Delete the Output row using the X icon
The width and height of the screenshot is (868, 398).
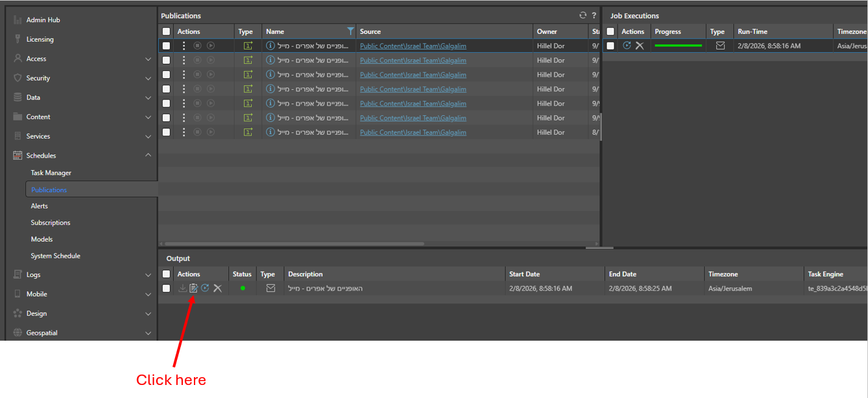[x=217, y=288]
